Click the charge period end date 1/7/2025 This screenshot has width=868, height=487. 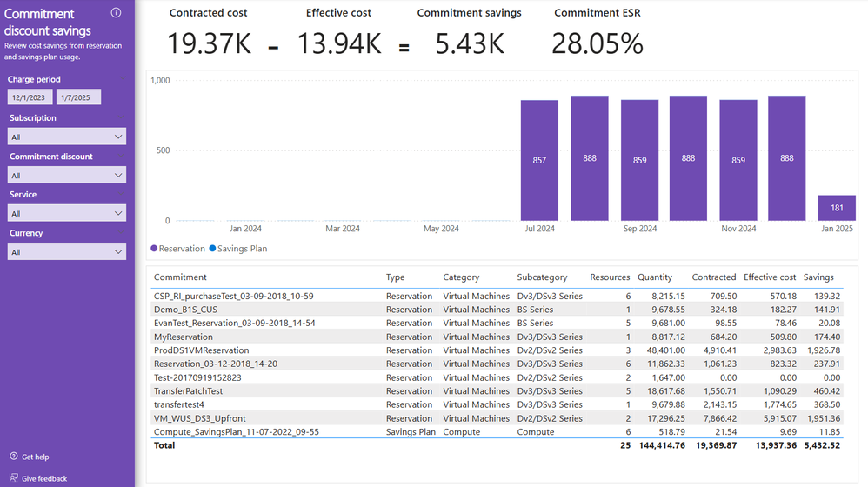78,97
